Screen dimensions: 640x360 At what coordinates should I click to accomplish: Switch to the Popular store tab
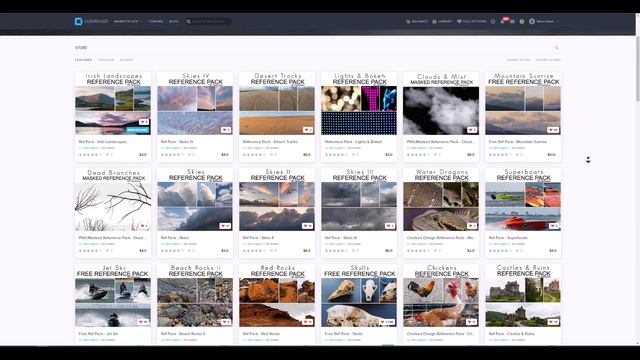point(106,60)
